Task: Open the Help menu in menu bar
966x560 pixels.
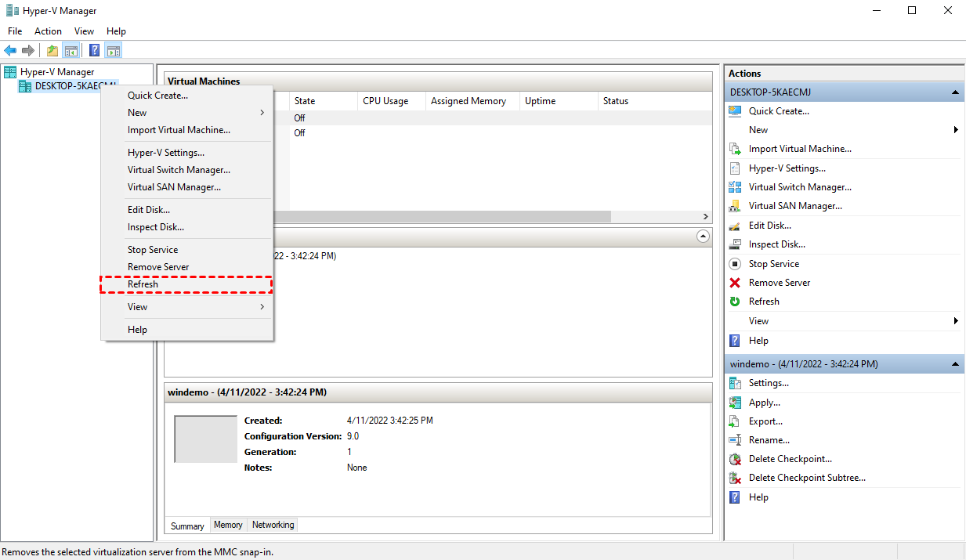Action: coord(116,31)
